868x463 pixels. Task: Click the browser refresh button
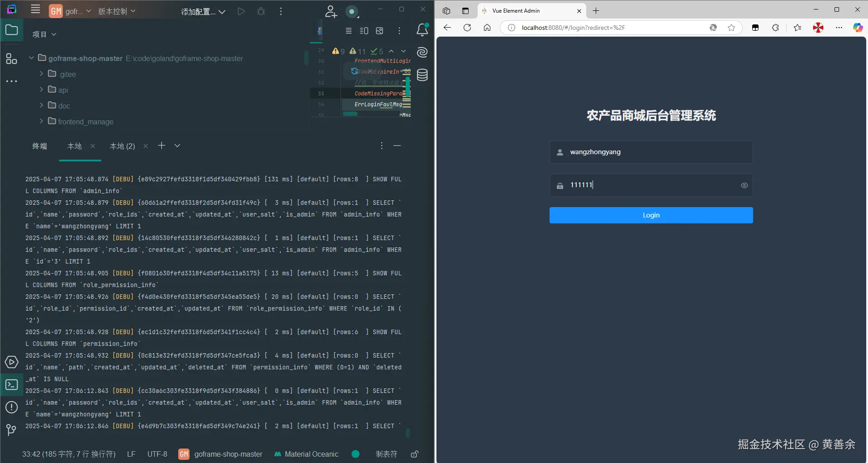point(467,28)
